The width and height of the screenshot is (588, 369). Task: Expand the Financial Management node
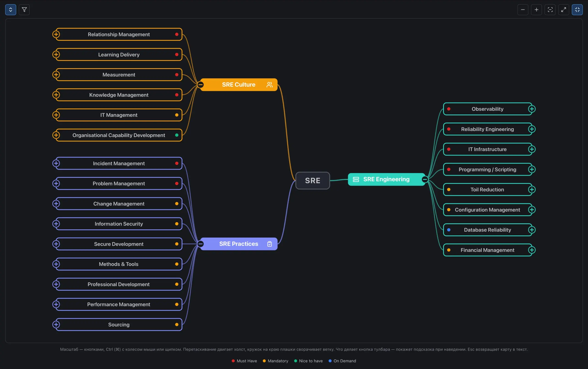click(532, 250)
